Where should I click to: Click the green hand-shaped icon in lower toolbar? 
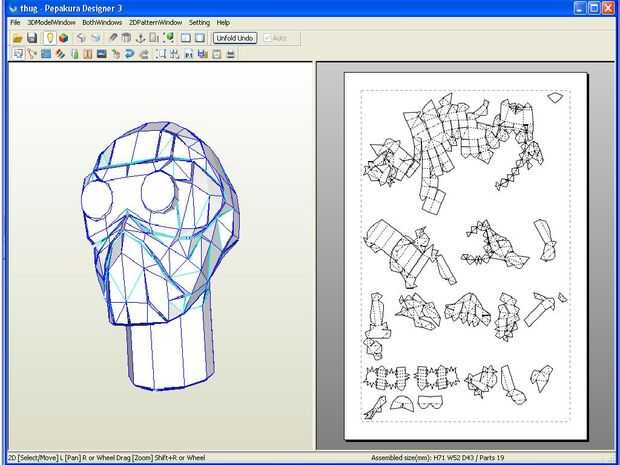click(116, 53)
